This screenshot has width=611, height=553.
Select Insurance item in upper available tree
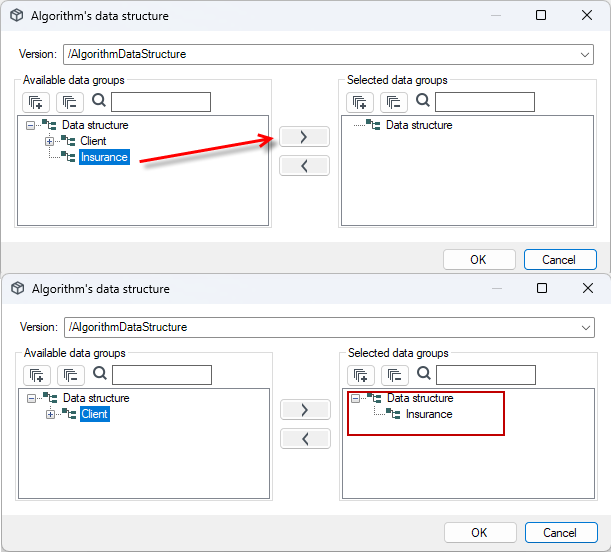pos(104,157)
